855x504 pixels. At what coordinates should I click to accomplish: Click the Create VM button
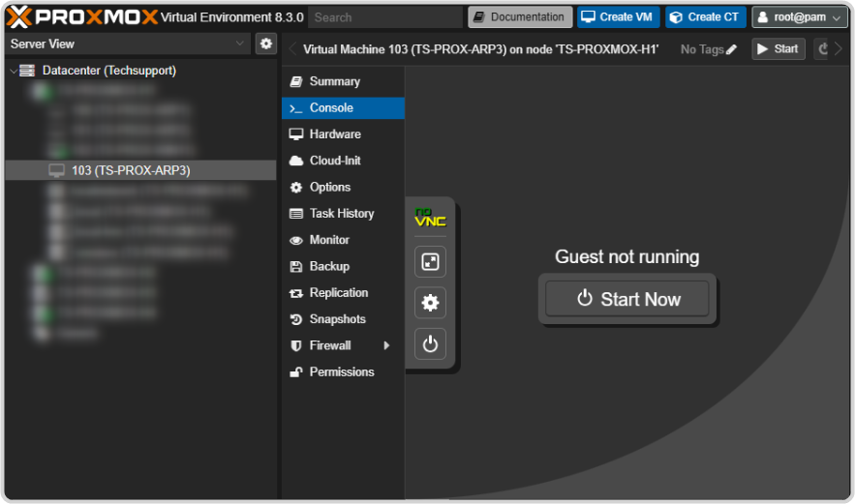click(618, 17)
